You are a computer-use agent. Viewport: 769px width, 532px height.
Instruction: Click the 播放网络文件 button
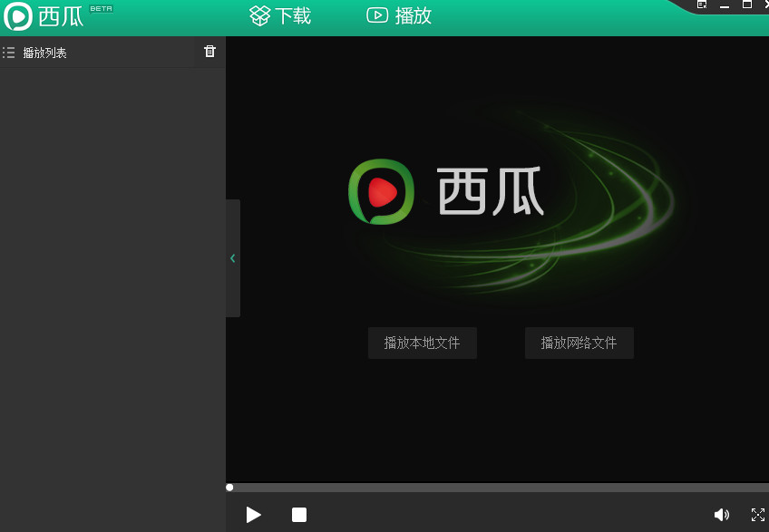pyautogui.click(x=579, y=343)
